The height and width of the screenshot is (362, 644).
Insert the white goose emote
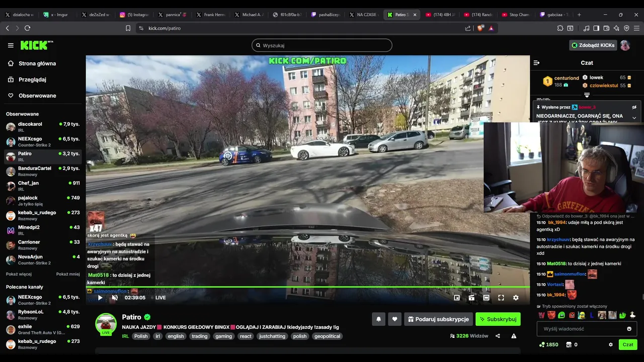(632, 315)
